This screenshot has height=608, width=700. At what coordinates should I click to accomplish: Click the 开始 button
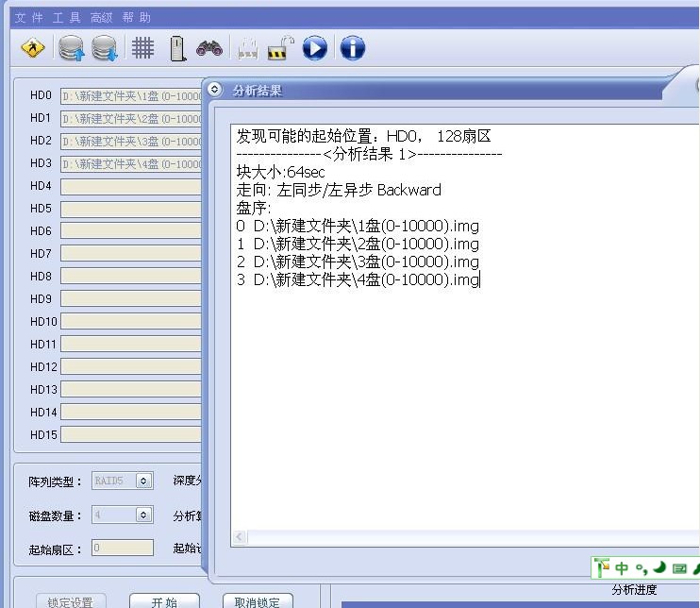point(164,601)
